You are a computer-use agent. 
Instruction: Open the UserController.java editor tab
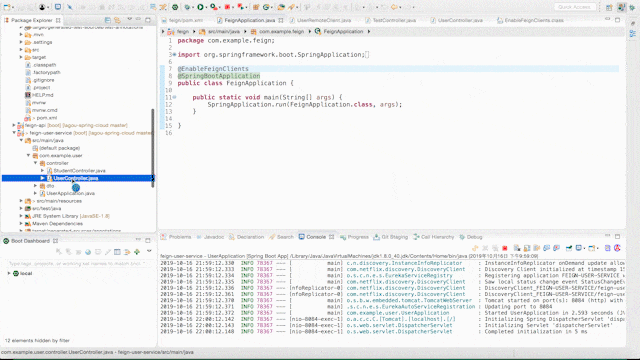click(456, 20)
